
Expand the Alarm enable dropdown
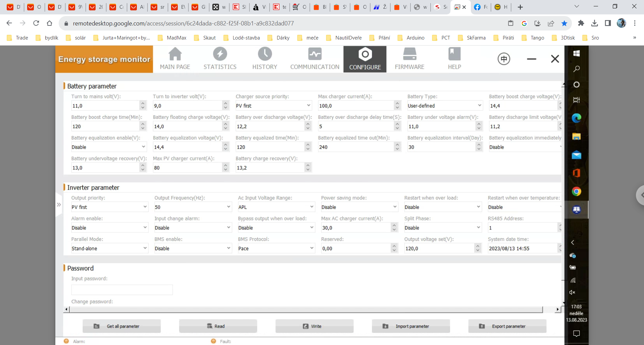109,228
